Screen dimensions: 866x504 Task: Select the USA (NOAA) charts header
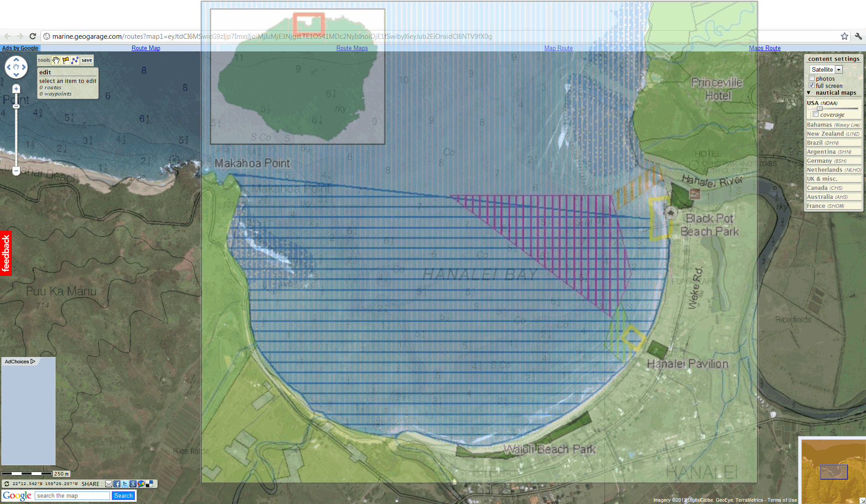pyautogui.click(x=822, y=103)
